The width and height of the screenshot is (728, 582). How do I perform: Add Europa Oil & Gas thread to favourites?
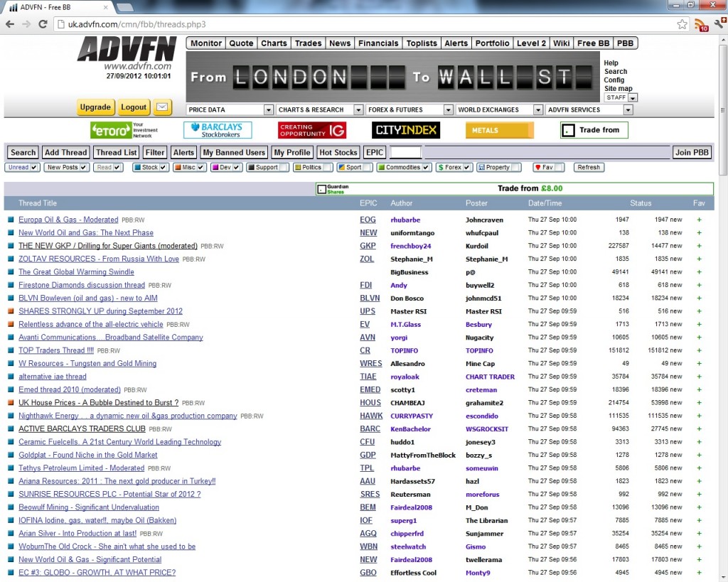pos(700,220)
